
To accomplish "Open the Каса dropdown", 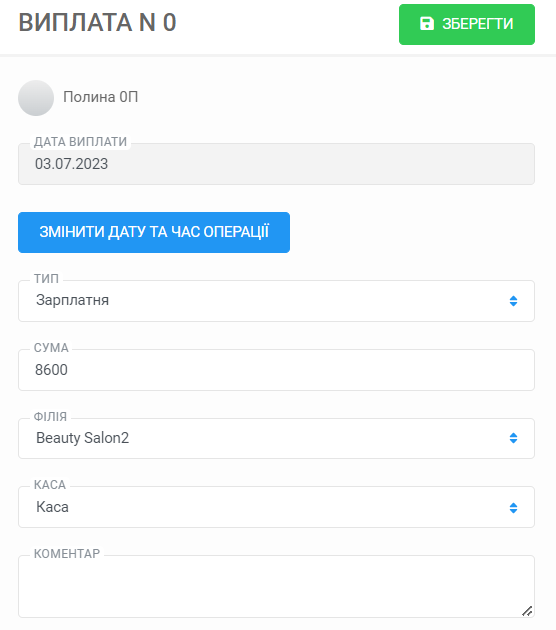I will tap(276, 507).
